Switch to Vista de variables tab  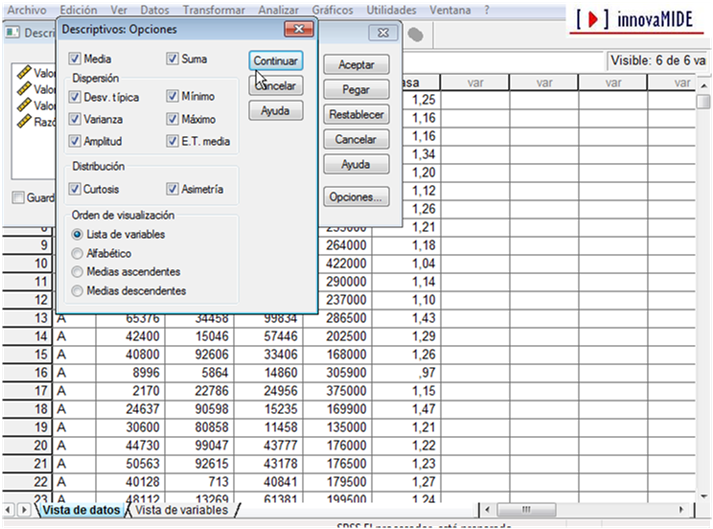coord(181,511)
